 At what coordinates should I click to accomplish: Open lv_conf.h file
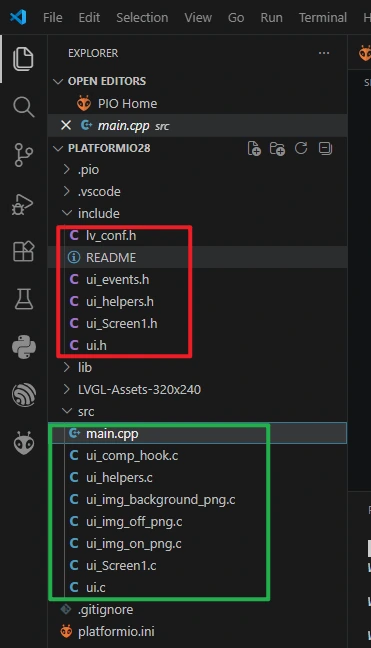[x=197, y=236]
